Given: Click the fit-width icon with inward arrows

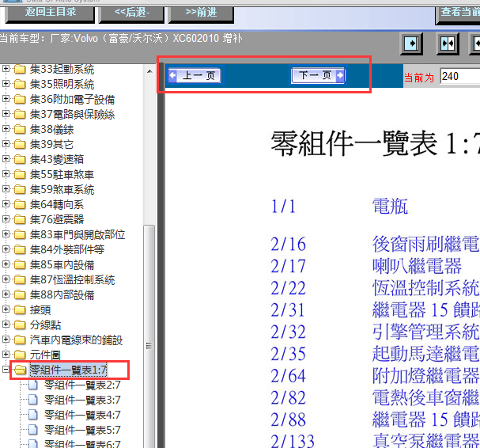Looking at the screenshot, I should pyautogui.click(x=448, y=43).
